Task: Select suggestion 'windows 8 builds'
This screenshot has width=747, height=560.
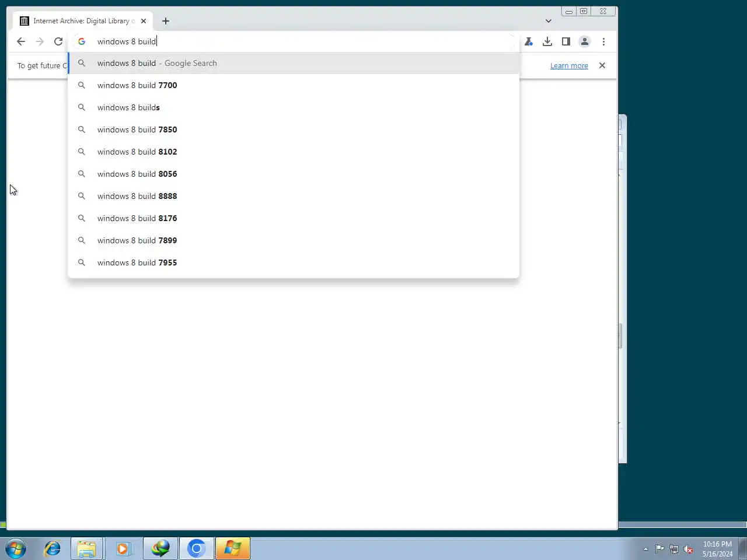Action: [x=294, y=107]
